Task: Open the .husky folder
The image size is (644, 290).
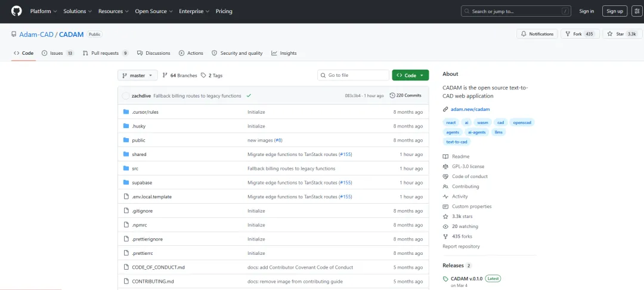Action: pos(139,126)
